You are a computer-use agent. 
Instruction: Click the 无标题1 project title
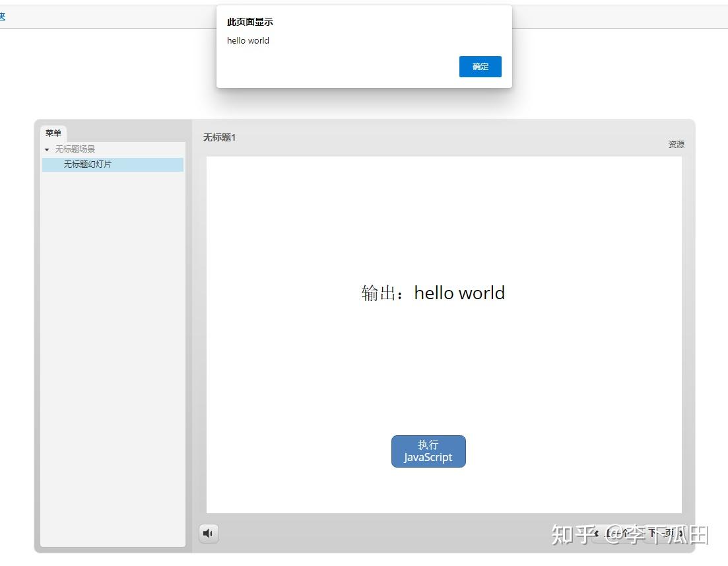point(219,137)
